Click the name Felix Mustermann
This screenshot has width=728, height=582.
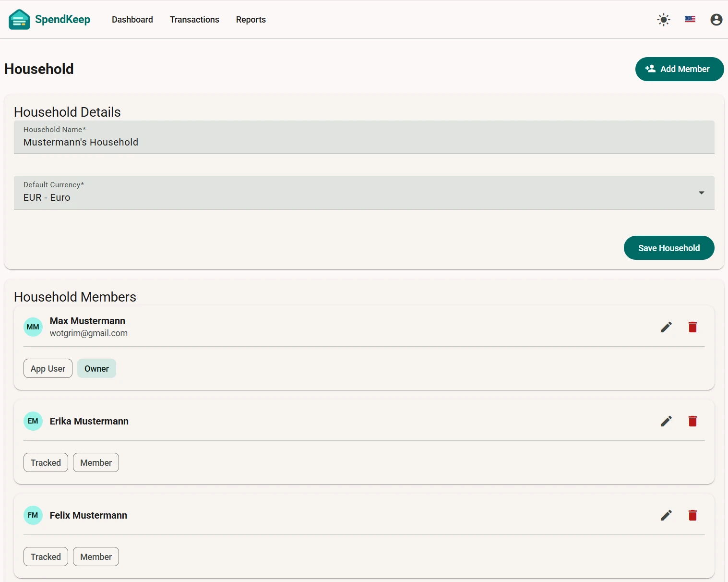click(88, 515)
